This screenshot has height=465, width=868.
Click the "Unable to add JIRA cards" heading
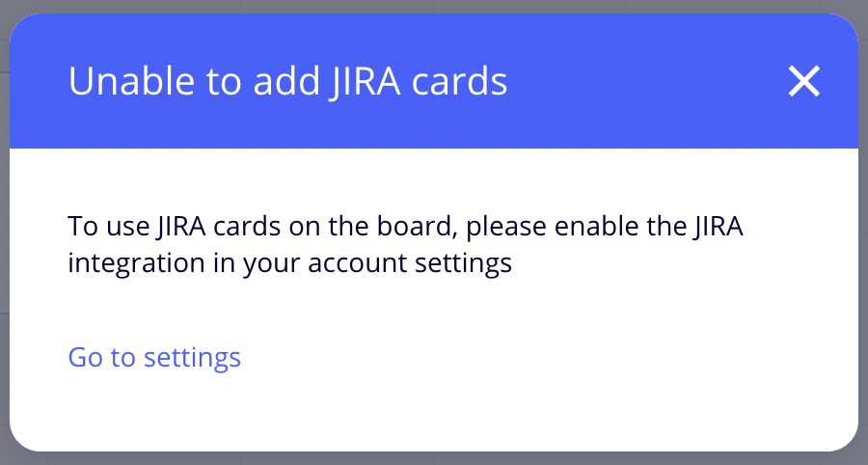[x=287, y=83]
